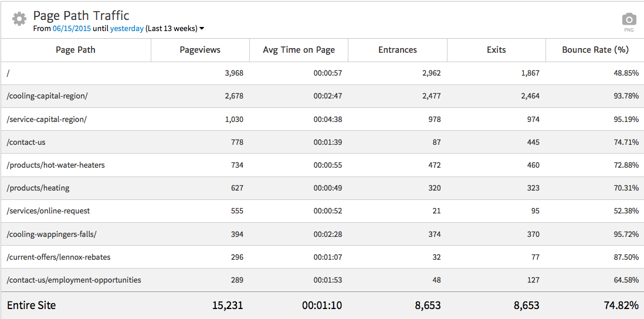Click the 'yesterday' end date link
The width and height of the screenshot is (644, 319).
pyautogui.click(x=127, y=28)
